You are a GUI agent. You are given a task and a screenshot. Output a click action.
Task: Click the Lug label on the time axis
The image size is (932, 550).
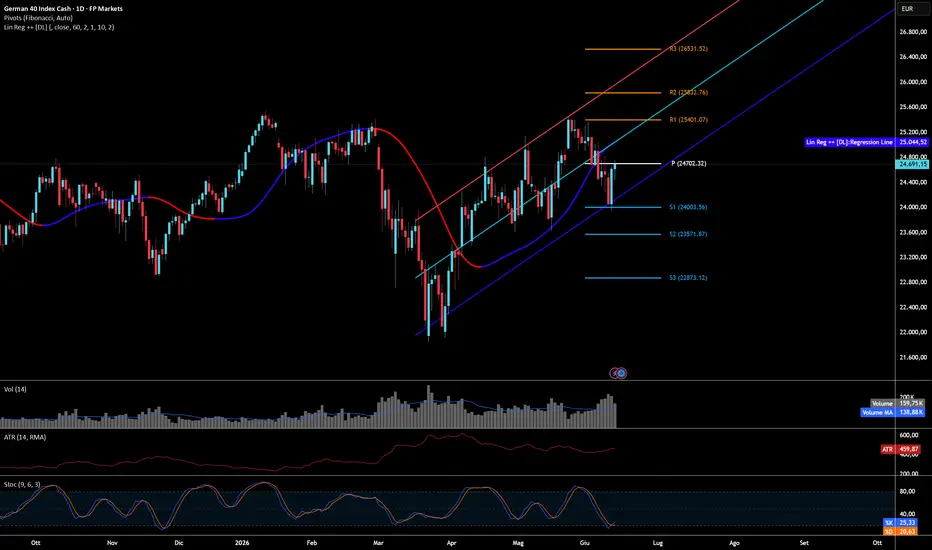[657, 543]
